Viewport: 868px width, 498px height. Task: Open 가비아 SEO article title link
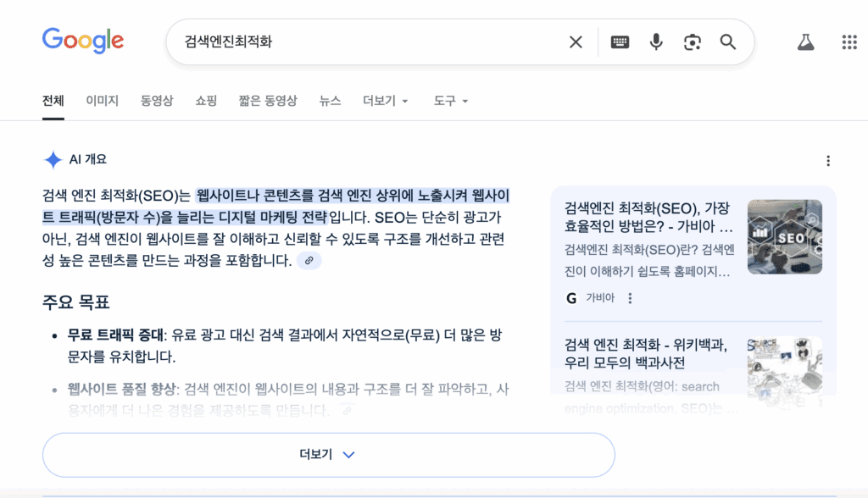pos(648,218)
